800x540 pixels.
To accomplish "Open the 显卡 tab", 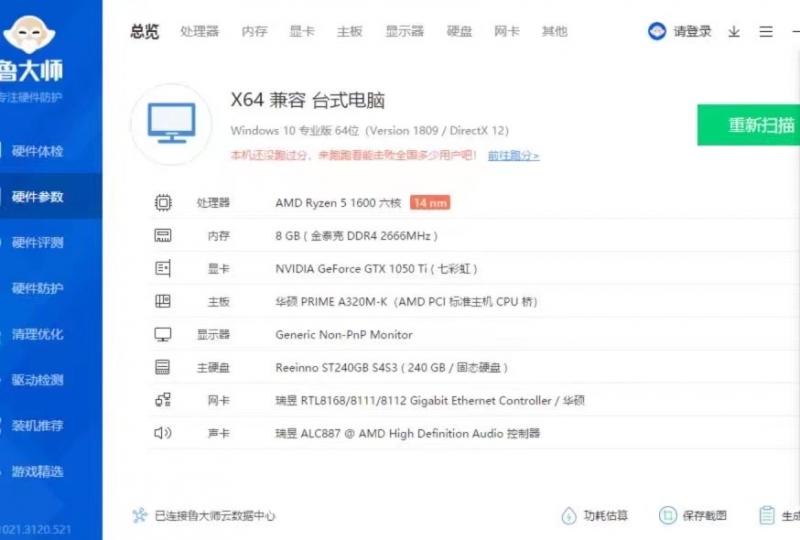I will pyautogui.click(x=302, y=32).
